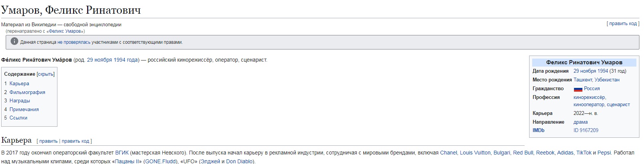This screenshot has height=164, width=644.
Task: Open the IMDb ID 9167209 link
Action: coord(586,130)
